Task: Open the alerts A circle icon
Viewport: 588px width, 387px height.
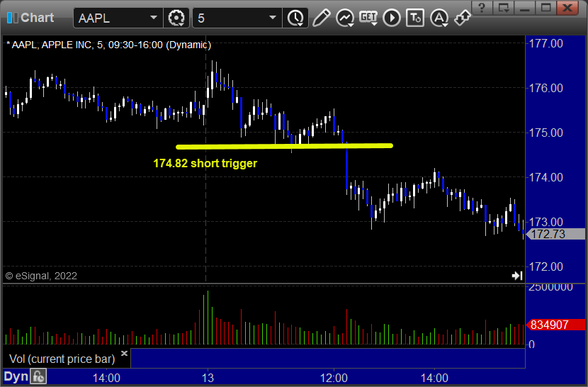Action: point(439,18)
